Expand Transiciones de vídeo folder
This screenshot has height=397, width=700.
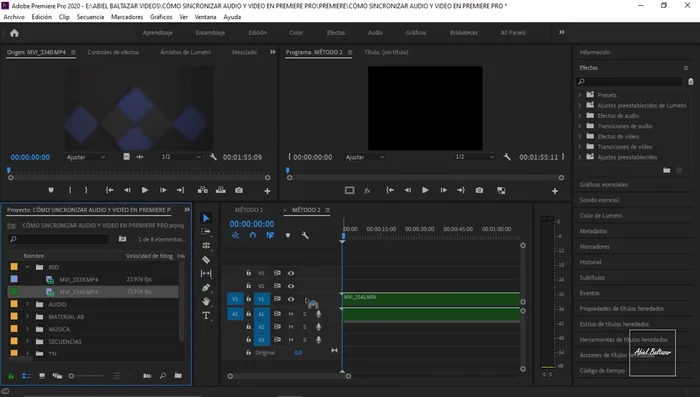579,146
